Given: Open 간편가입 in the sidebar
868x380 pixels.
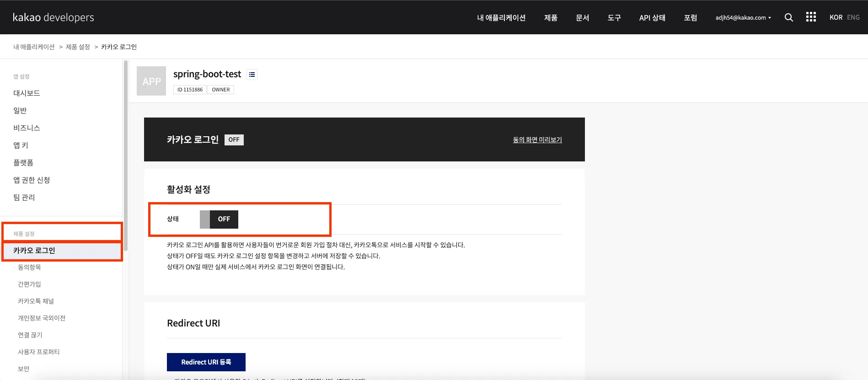Looking at the screenshot, I should tap(29, 284).
